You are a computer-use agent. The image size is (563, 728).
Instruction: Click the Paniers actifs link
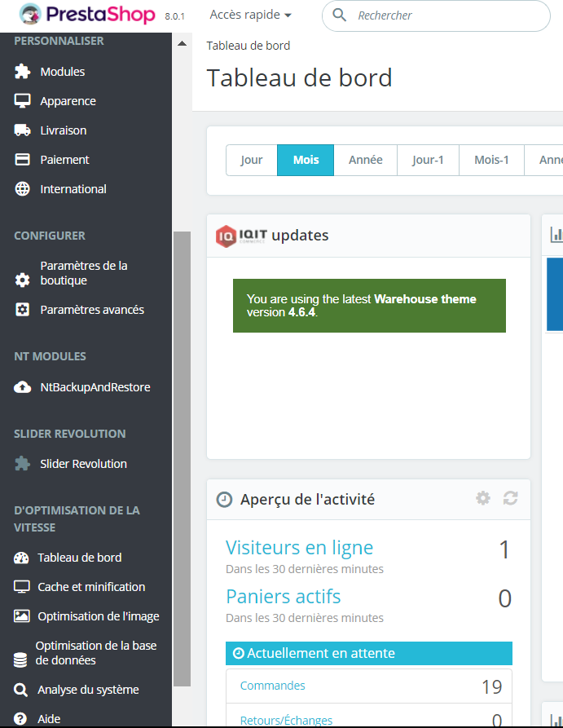(283, 597)
